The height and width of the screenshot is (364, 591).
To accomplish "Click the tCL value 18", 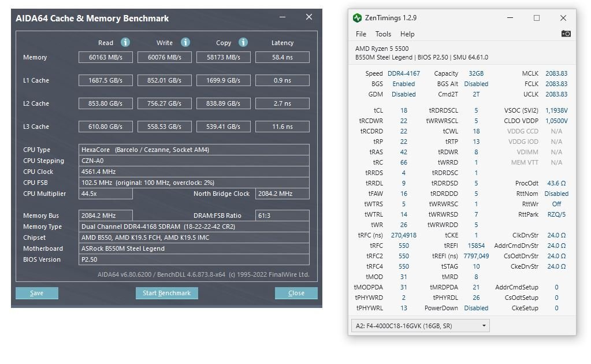I will (404, 110).
